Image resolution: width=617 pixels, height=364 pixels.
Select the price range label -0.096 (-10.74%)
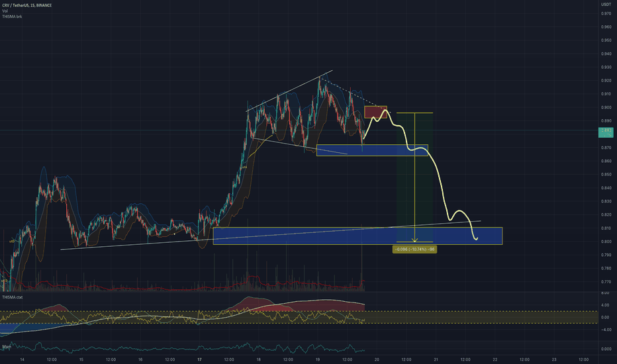(x=414, y=250)
